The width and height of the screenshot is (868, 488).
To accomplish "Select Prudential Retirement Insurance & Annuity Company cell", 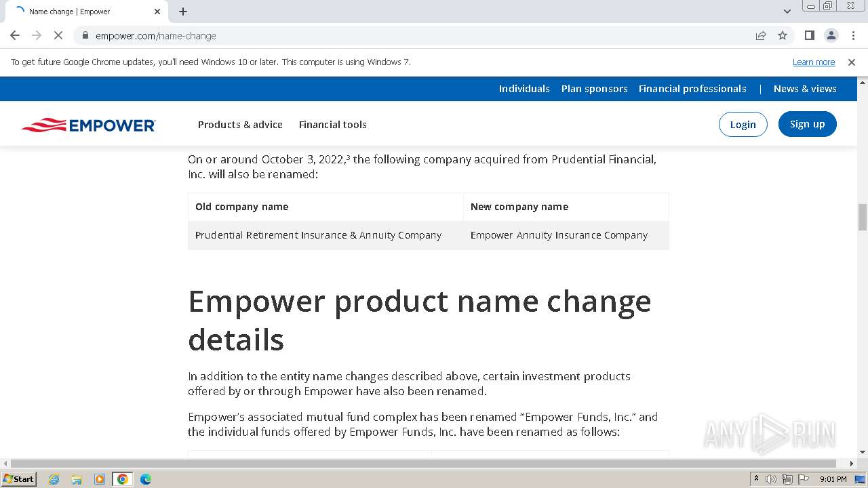I will point(325,235).
